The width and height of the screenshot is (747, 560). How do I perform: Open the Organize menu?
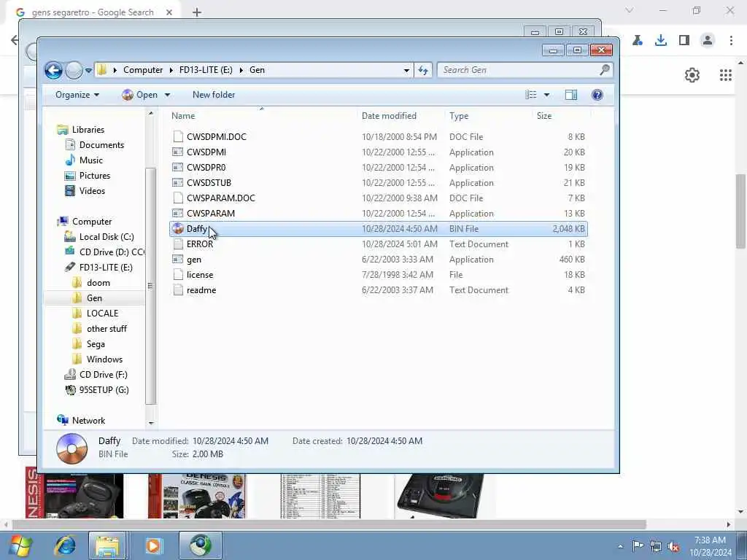coord(77,95)
